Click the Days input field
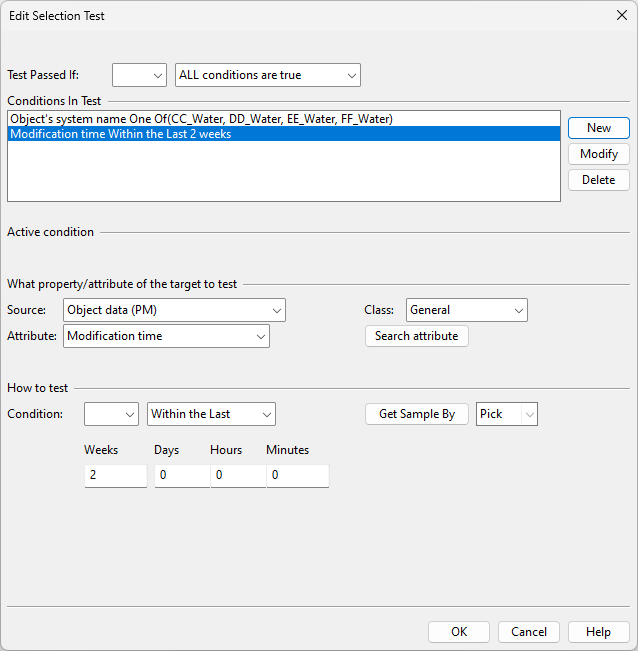638x651 pixels. (181, 475)
